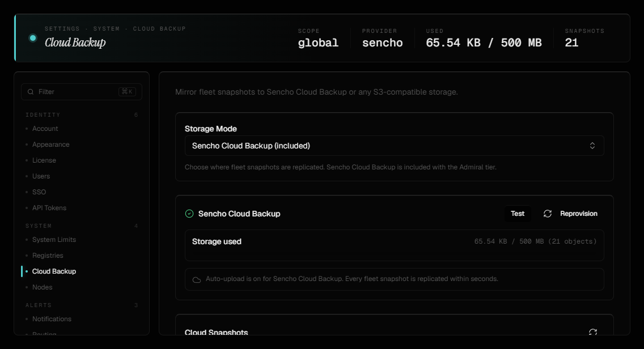The width and height of the screenshot is (644, 349).
Task: Click the PROVIDER value 'sencho'
Action: coord(382,42)
